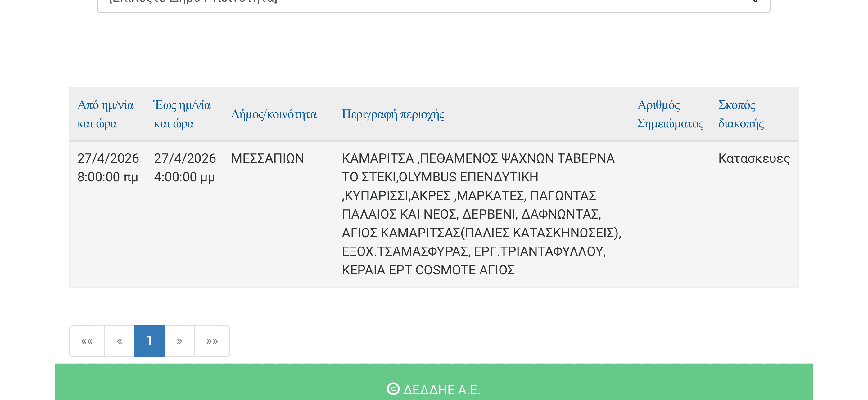Jump to last page with »» button
This screenshot has width=868, height=400.
pyautogui.click(x=212, y=341)
